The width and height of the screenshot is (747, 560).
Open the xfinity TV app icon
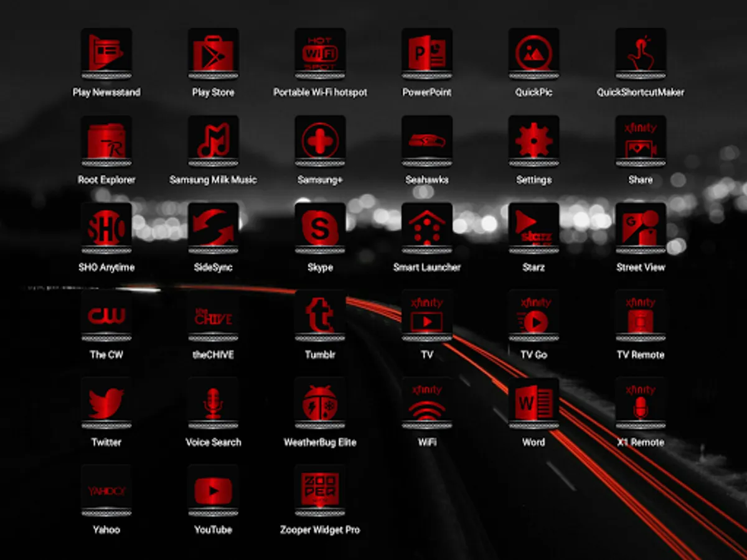[x=427, y=316]
